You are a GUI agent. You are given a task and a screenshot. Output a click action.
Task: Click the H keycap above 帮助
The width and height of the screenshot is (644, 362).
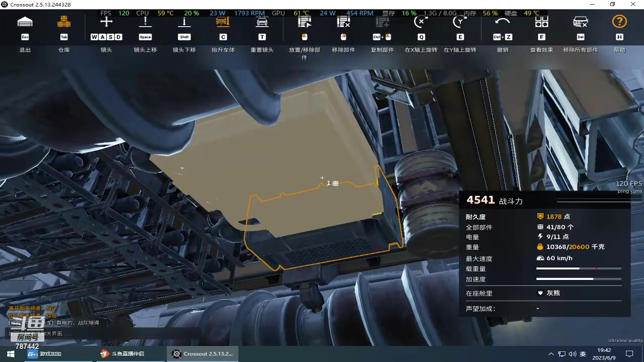(x=619, y=37)
